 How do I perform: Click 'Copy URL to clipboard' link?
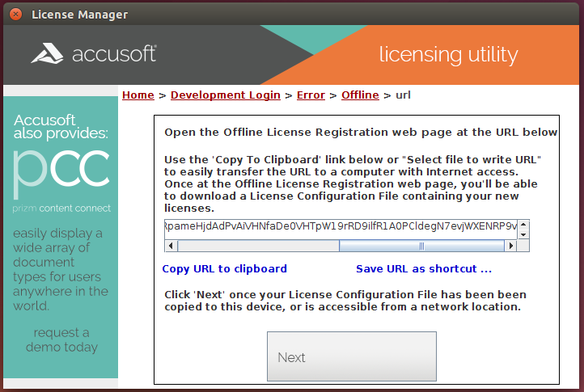pos(225,268)
